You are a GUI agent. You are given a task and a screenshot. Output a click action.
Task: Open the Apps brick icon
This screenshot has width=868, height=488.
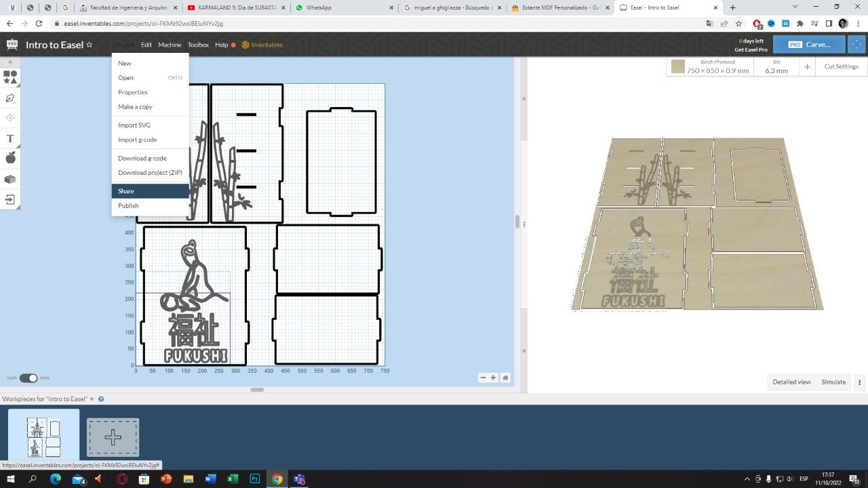pos(10,179)
